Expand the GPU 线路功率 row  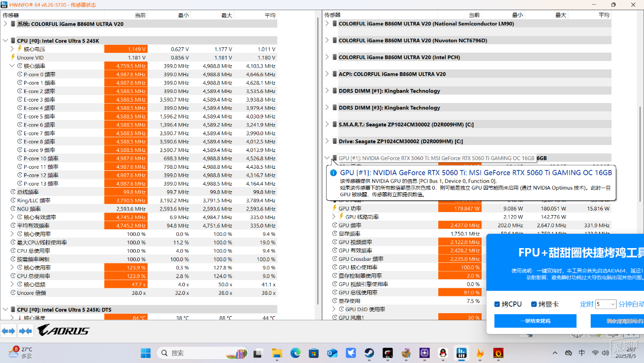pos(334,217)
